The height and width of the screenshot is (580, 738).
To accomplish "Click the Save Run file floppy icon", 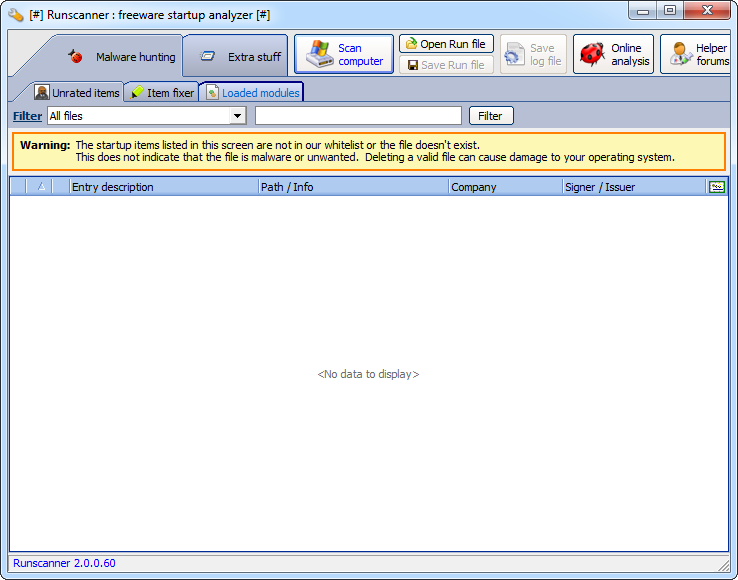I will [413, 65].
